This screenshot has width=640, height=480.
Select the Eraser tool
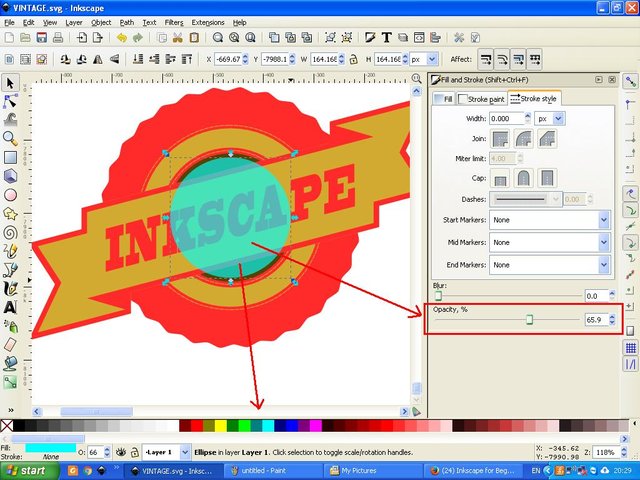tap(10, 344)
